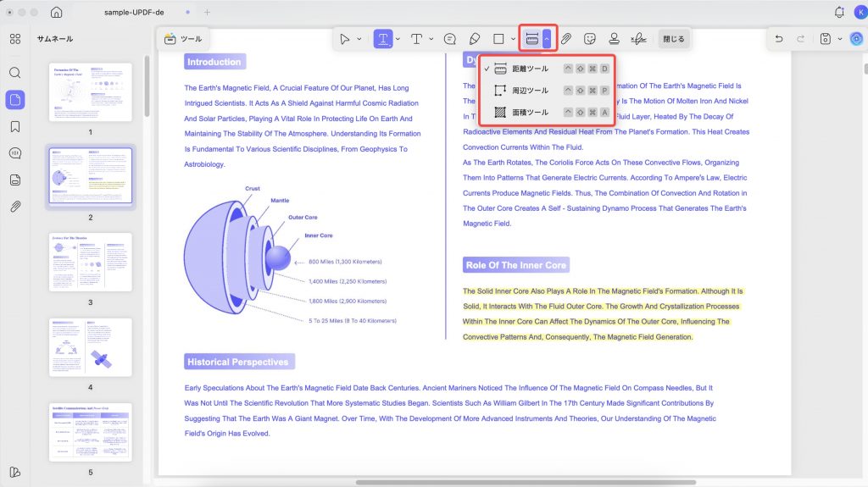The image size is (868, 487).
Task: Open the text box tool dropdown arrow
Action: pyautogui.click(x=431, y=39)
